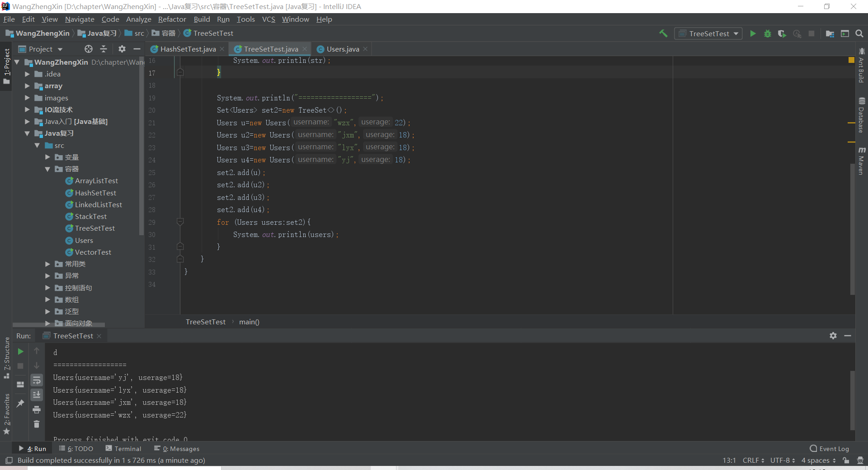Open the Refactor menu
The width and height of the screenshot is (868, 470).
172,19
